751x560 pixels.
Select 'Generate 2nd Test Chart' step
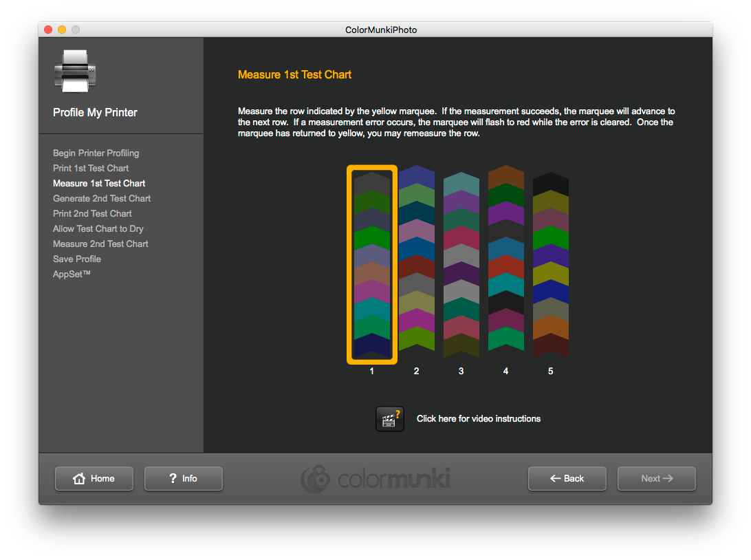pyautogui.click(x=102, y=198)
